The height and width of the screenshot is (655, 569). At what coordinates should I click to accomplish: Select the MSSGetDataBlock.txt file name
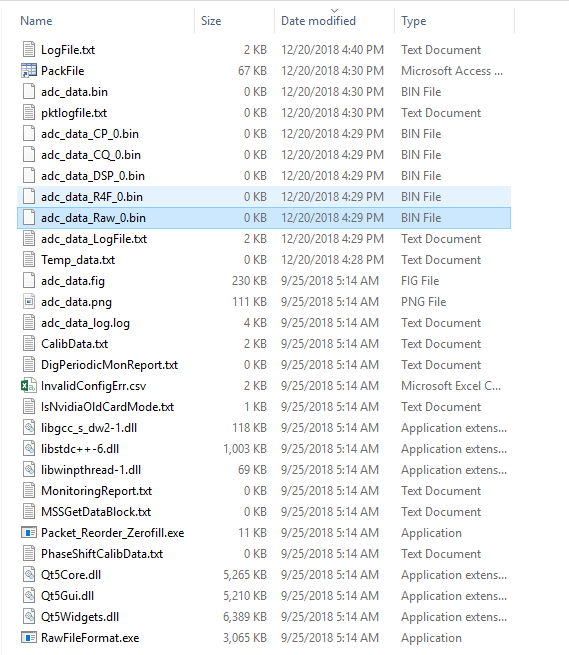click(x=96, y=511)
